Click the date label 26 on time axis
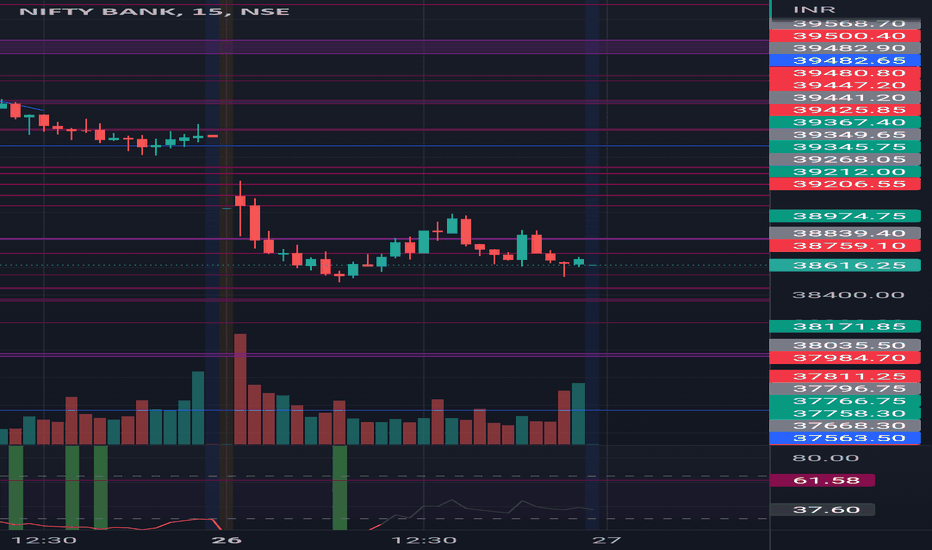 click(x=226, y=540)
